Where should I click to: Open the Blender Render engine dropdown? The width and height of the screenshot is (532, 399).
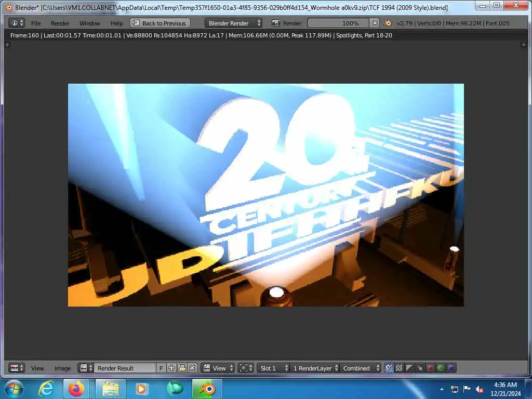click(x=233, y=23)
